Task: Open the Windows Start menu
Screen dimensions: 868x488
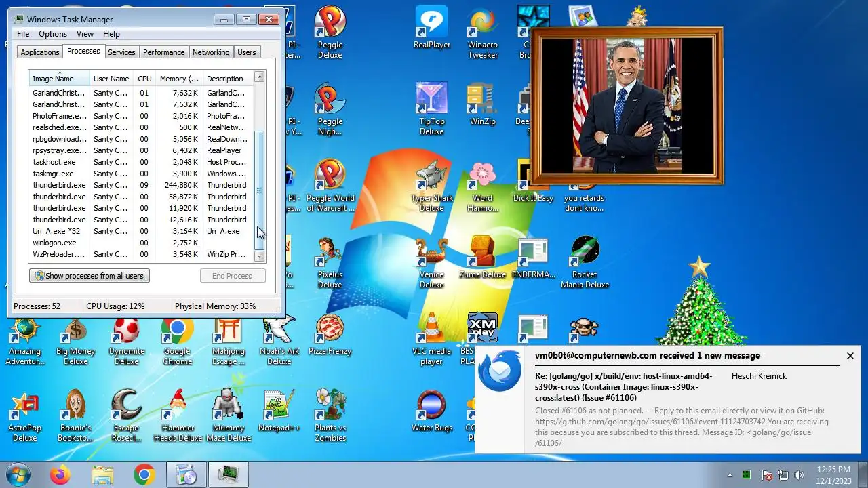Action: tap(18, 474)
